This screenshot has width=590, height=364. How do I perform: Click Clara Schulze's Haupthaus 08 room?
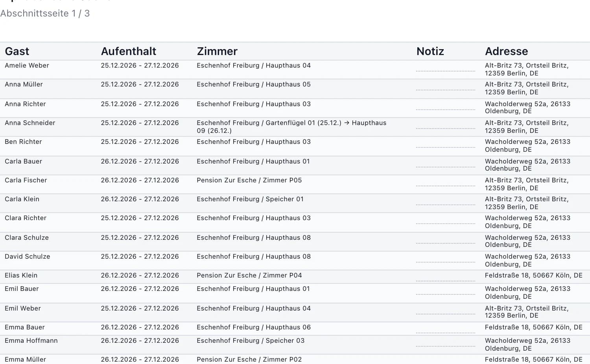[254, 238]
